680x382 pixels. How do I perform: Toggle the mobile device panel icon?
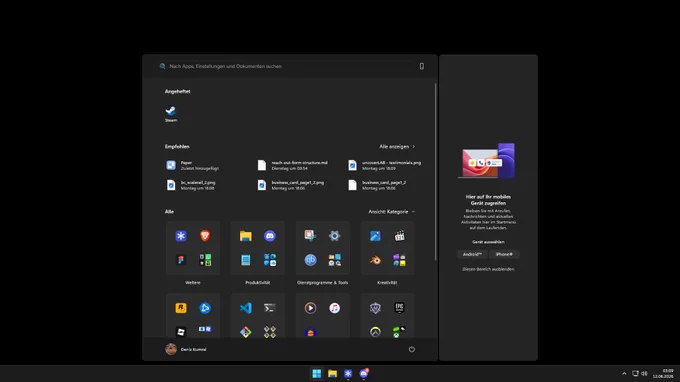[422, 66]
